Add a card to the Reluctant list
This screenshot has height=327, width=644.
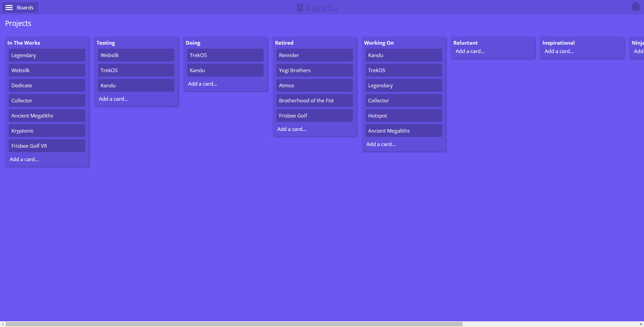[470, 51]
